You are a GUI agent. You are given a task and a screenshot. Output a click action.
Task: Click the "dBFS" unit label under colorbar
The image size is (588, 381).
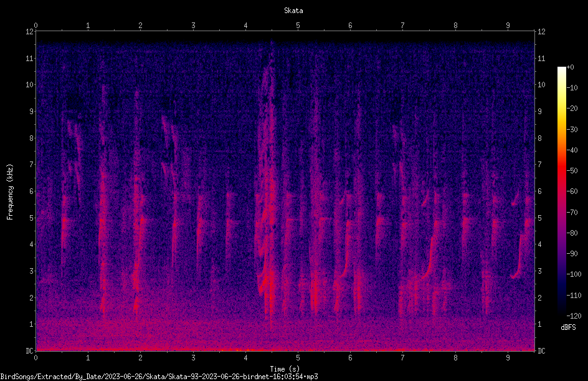click(x=568, y=327)
